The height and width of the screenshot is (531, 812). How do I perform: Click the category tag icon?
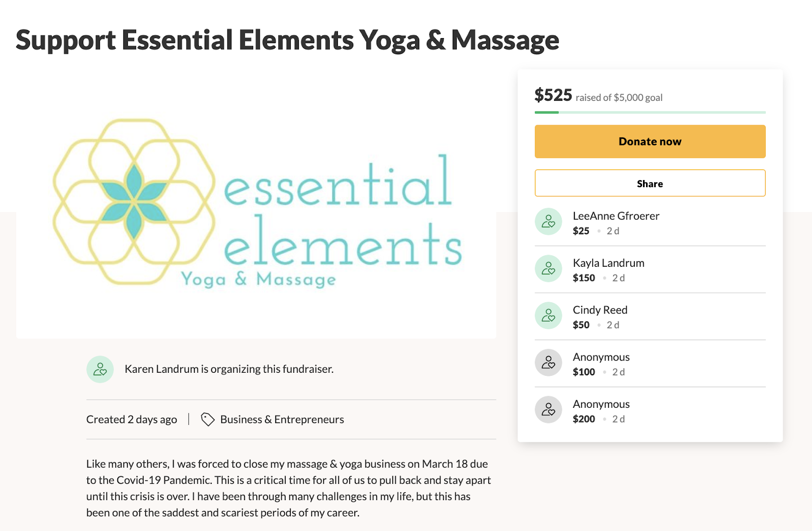pos(208,419)
